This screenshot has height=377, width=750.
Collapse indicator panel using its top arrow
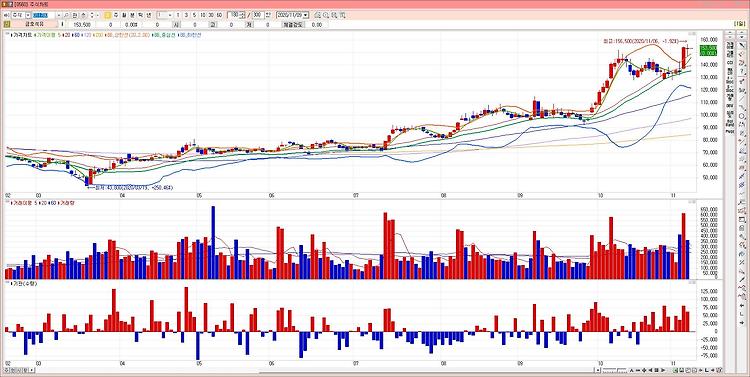pos(730,32)
